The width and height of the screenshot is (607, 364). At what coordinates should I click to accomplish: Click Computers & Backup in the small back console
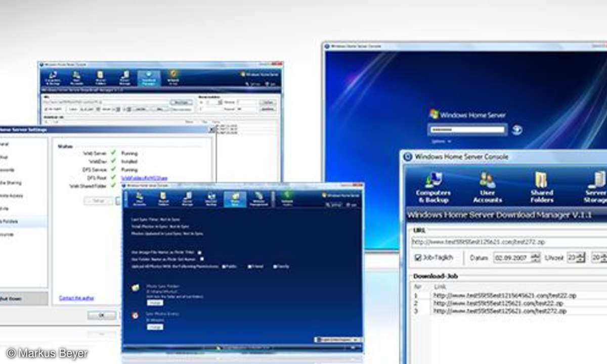53,78
